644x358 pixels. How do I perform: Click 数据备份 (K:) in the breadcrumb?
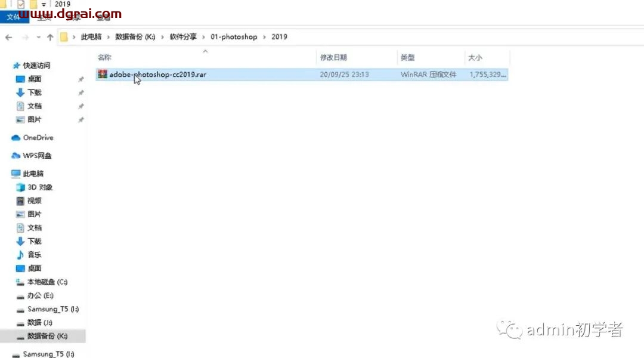(135, 37)
